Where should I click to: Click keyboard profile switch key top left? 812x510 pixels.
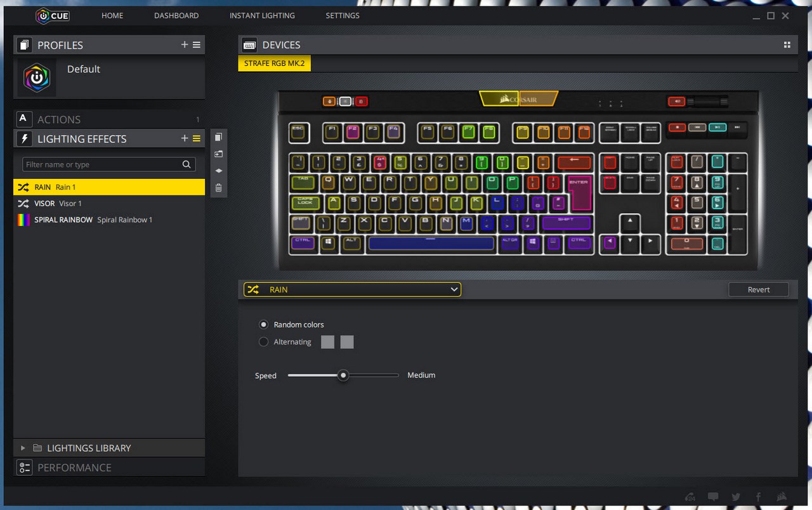click(x=329, y=101)
